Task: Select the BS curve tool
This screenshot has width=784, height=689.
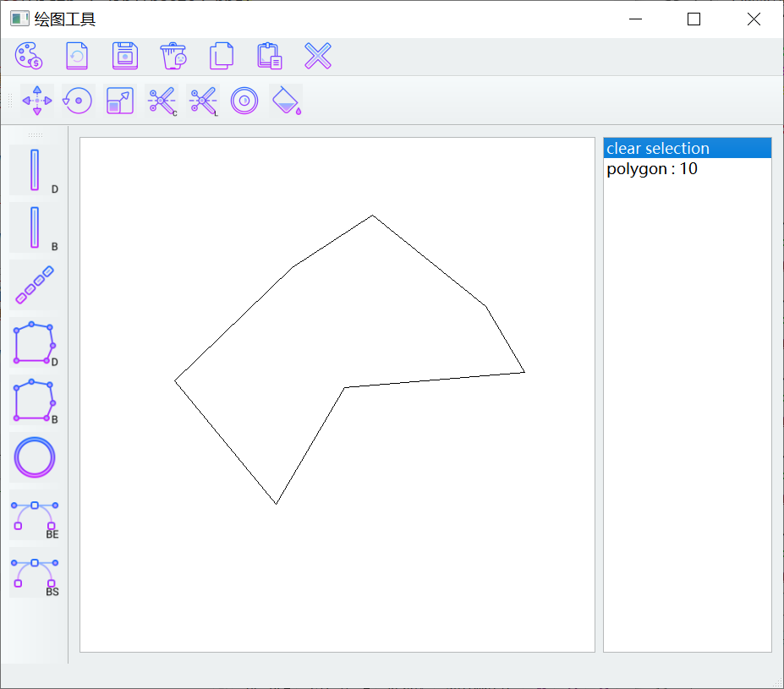Action: 35,572
